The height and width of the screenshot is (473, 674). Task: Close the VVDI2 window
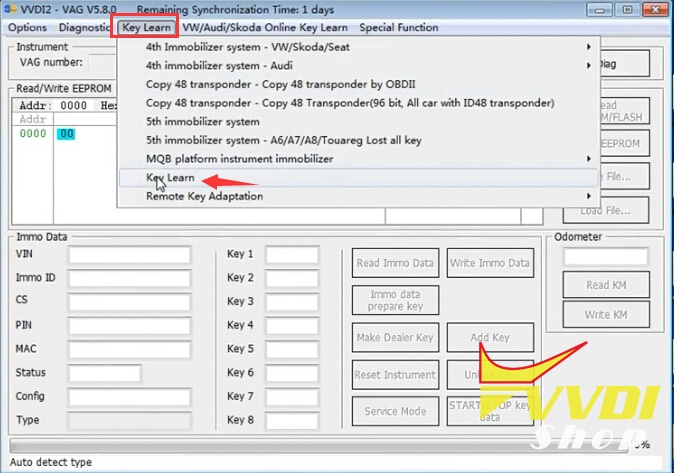tap(655, 9)
